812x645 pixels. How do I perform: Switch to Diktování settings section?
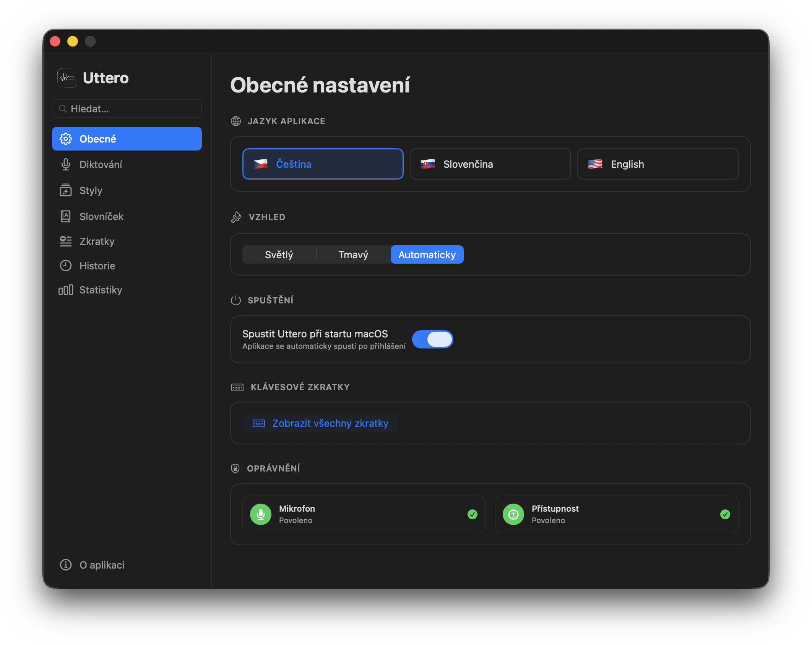pyautogui.click(x=101, y=165)
